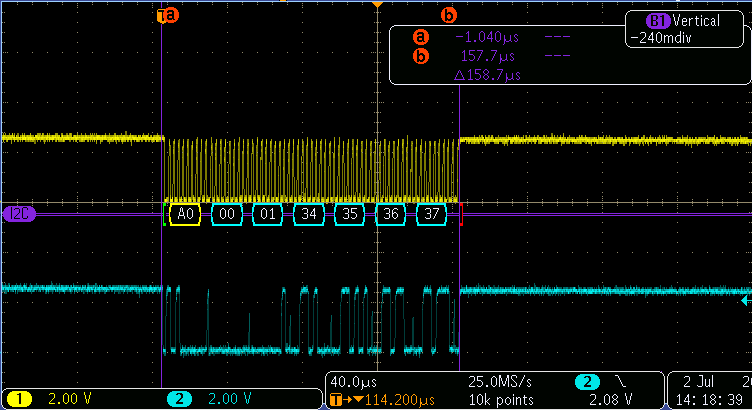Click the decoded byte 37 packet

click(x=431, y=214)
